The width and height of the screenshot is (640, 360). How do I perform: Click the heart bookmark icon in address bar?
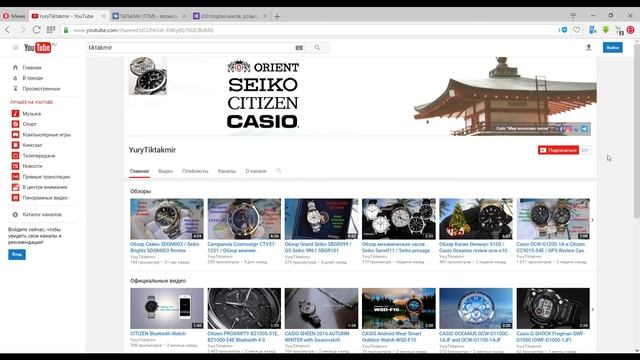(x=576, y=30)
